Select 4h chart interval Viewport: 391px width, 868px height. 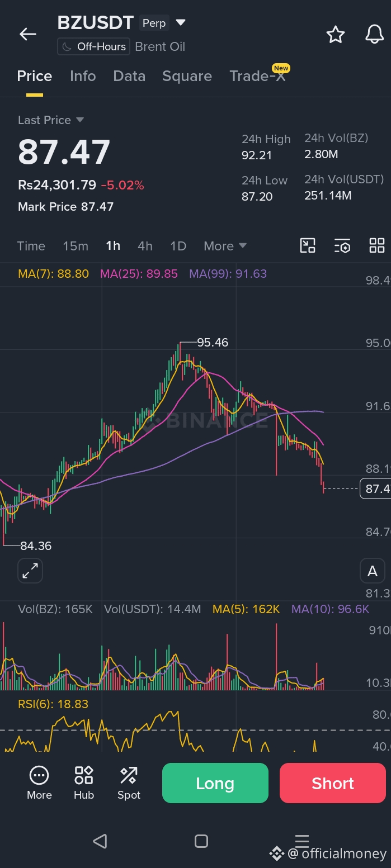tap(145, 246)
